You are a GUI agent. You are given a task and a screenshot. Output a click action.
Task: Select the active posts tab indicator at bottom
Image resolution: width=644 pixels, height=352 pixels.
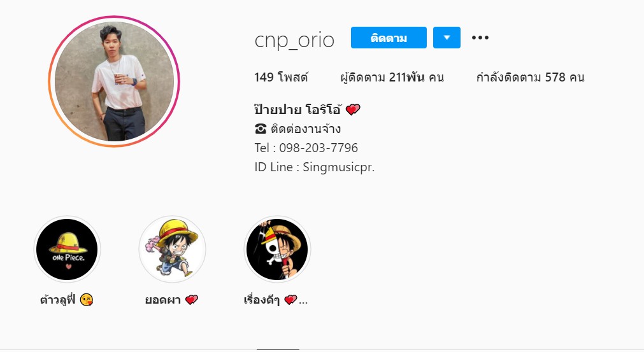[x=278, y=349]
